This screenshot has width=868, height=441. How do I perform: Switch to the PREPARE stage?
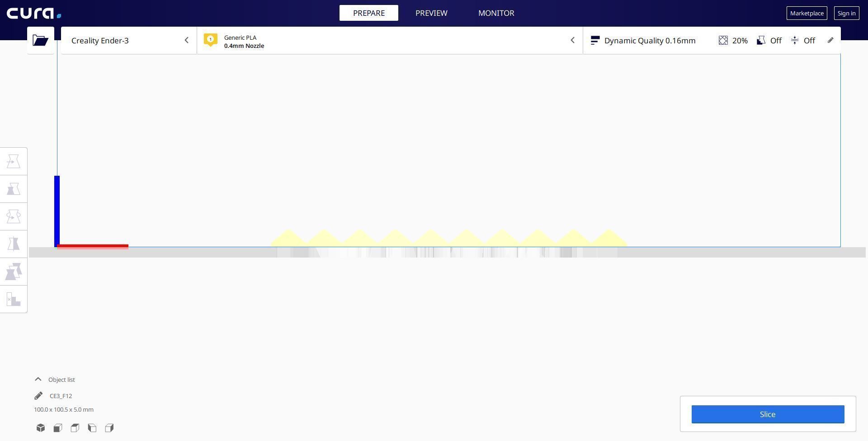[369, 13]
